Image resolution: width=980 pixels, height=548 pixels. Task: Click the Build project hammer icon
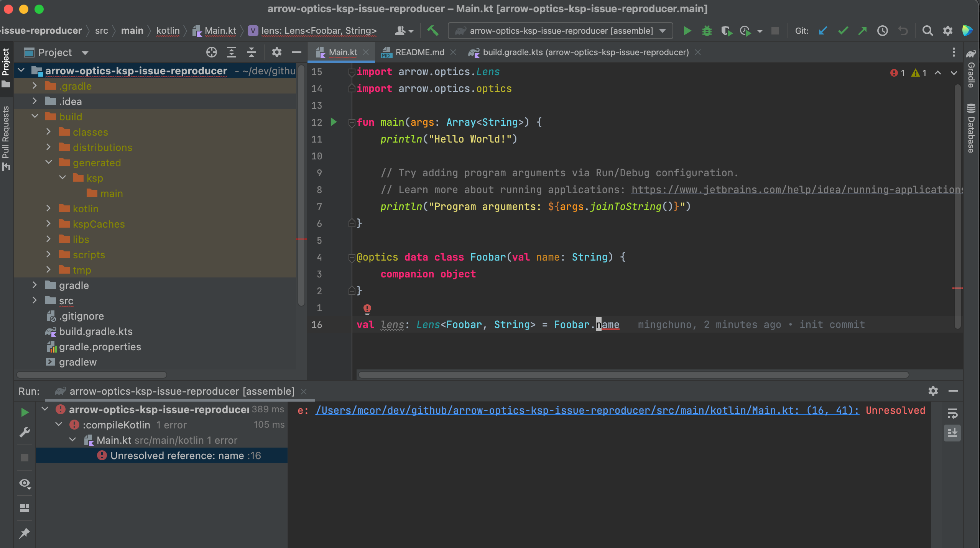tap(433, 30)
